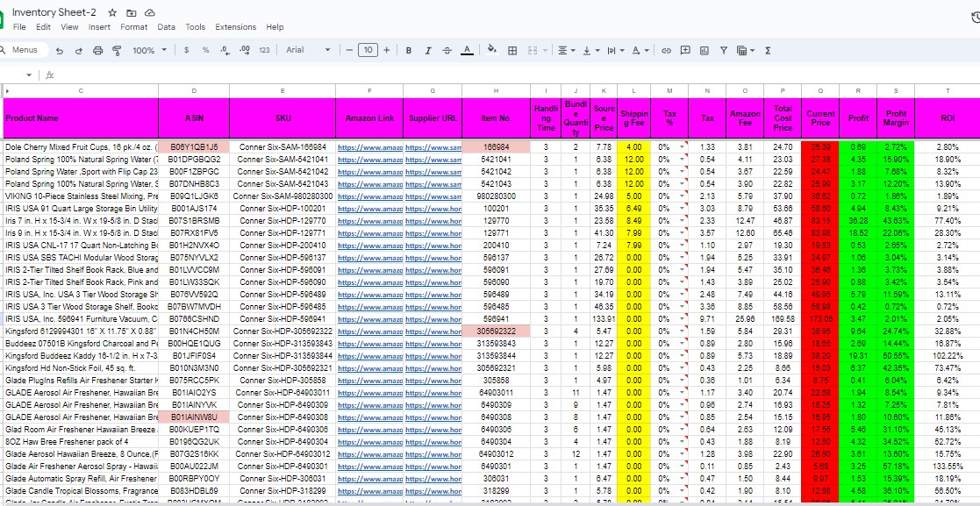This screenshot has width=980, height=506.
Task: Toggle Strikethrough formatting
Action: click(x=447, y=51)
